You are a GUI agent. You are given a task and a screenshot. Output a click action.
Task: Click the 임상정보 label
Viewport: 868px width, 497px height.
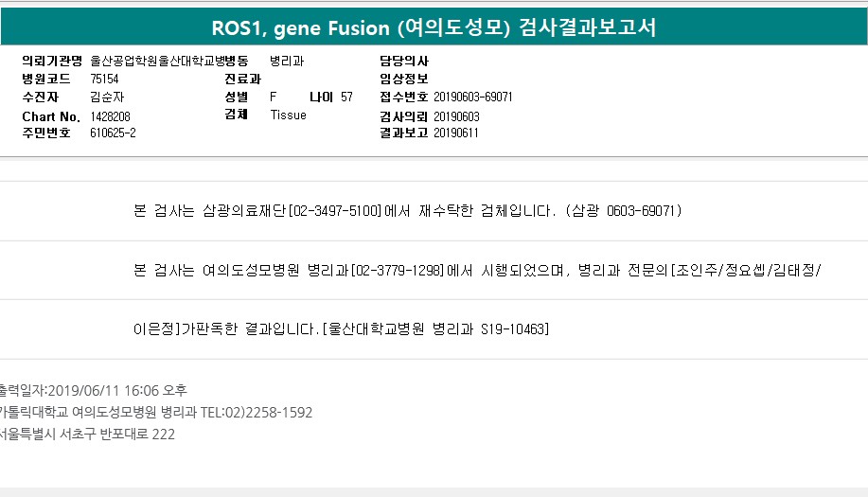pos(404,80)
